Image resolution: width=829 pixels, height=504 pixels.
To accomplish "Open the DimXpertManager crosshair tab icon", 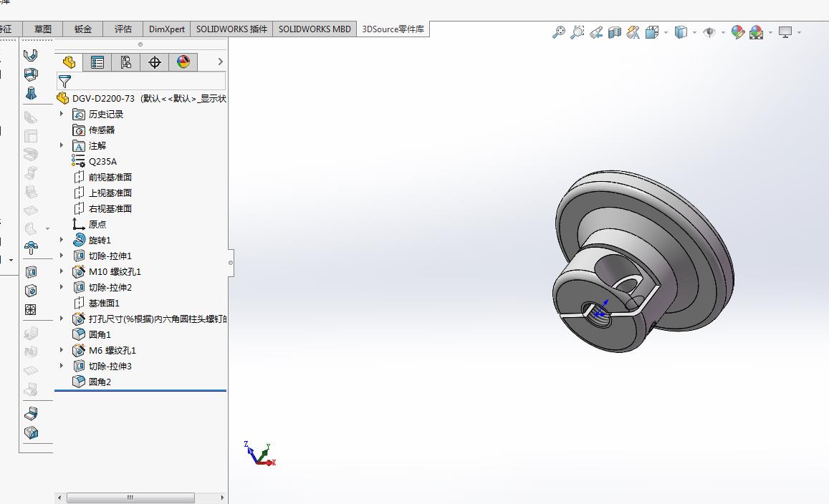I will click(154, 62).
